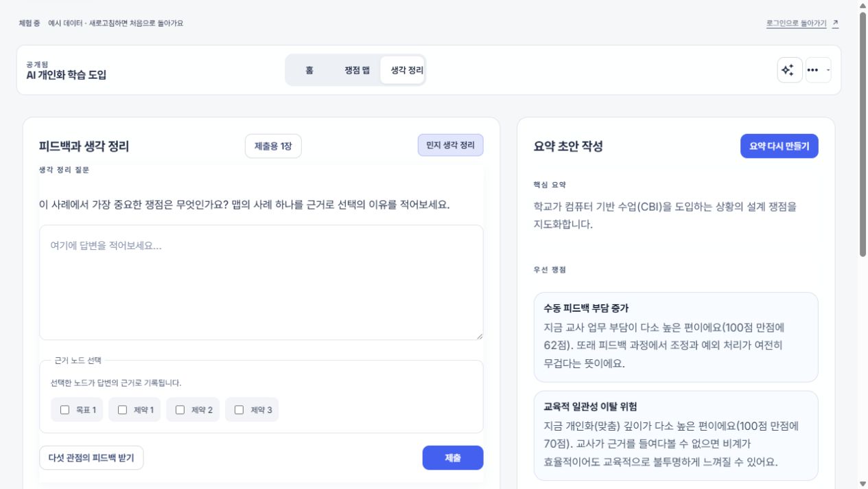868x489 pixels.
Task: Click the 핵심 요약 label
Action: click(550, 185)
